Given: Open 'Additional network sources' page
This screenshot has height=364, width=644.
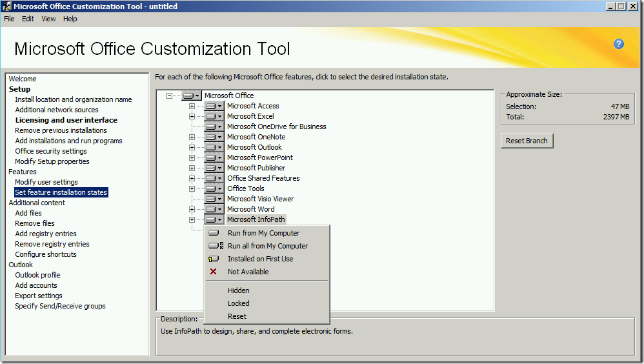Looking at the screenshot, I should pyautogui.click(x=57, y=110).
